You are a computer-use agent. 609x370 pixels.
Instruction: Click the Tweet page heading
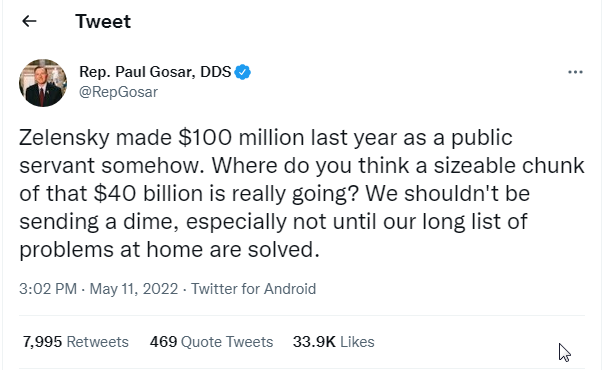pyautogui.click(x=103, y=21)
